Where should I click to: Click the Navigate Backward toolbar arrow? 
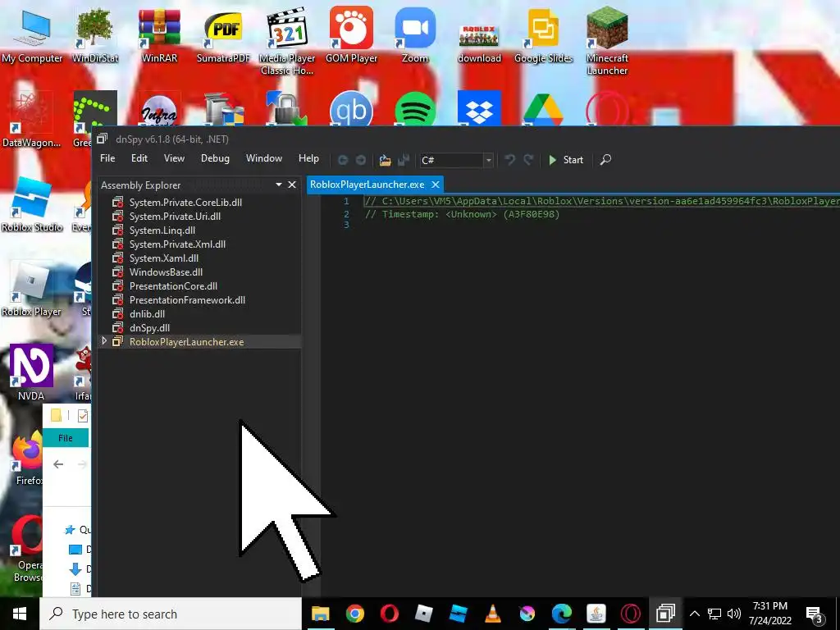pyautogui.click(x=343, y=160)
